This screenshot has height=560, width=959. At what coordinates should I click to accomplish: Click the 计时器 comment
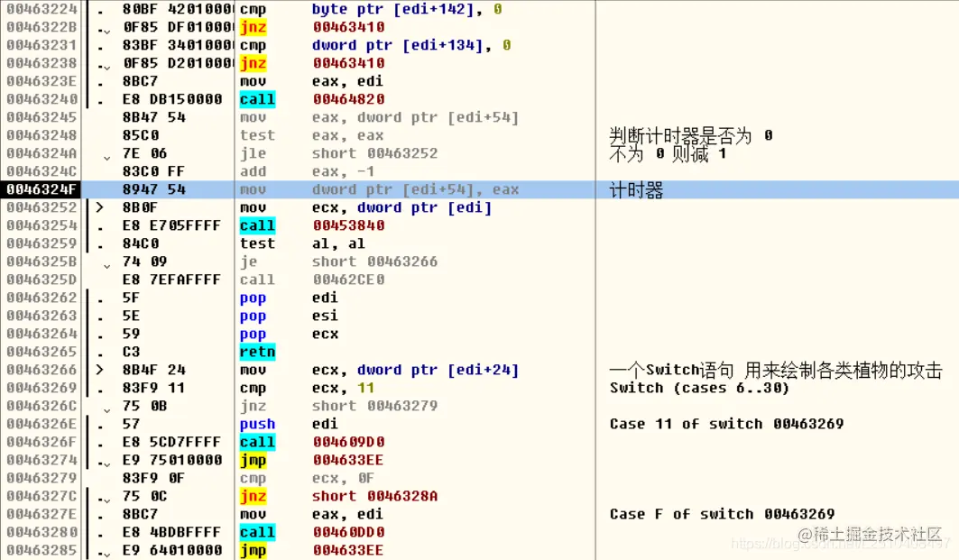coord(637,190)
